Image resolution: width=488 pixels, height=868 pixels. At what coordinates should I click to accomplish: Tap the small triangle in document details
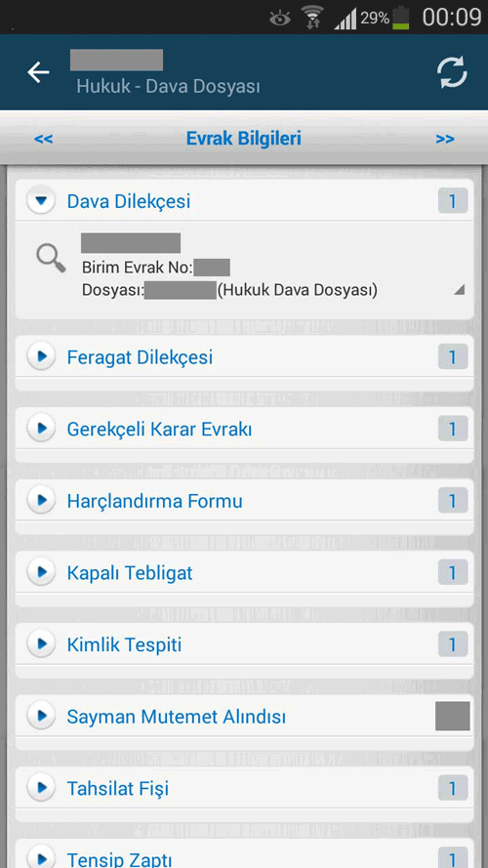coord(459,290)
